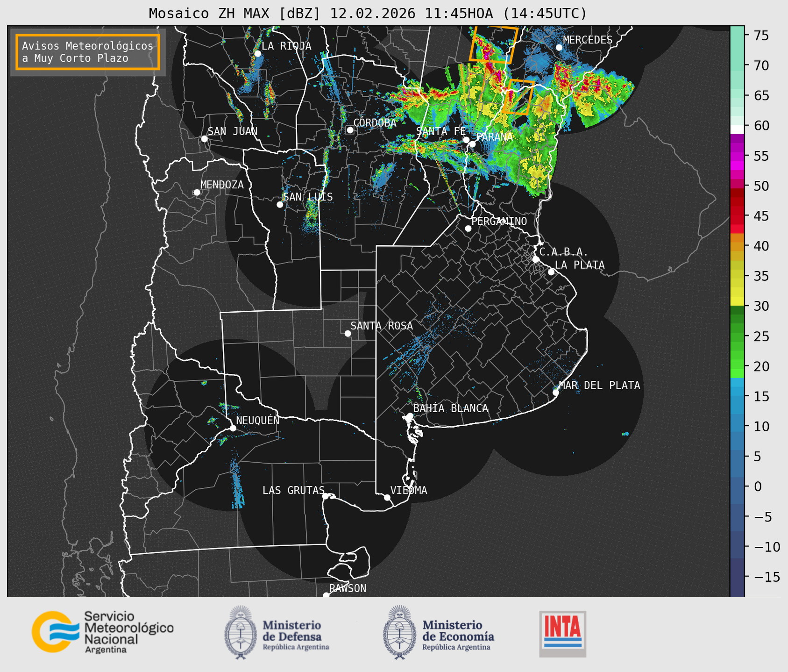The height and width of the screenshot is (672, 788).
Task: Select the LA RIOJA city marker
Action: coord(258,54)
